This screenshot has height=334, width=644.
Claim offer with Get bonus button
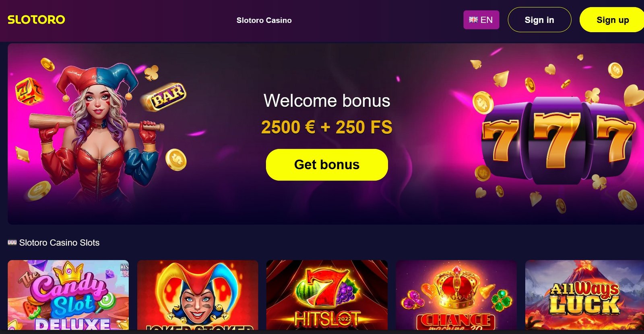point(327,165)
